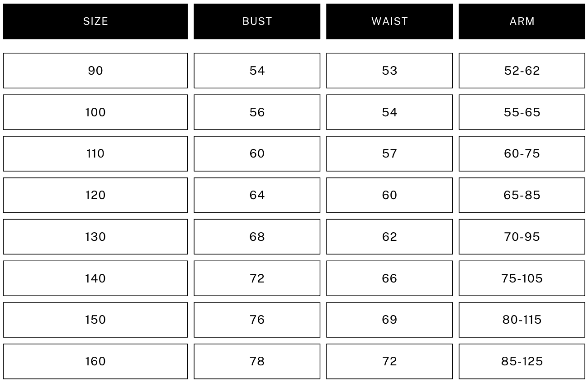Select arm range 85-125
Viewport: 588px width, 383px height.
pos(522,361)
